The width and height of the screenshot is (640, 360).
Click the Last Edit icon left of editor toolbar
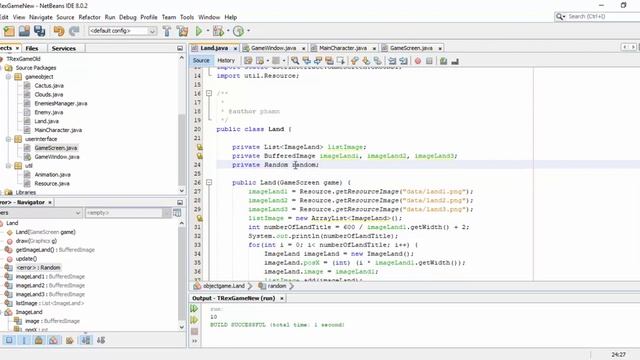pyautogui.click(x=248, y=61)
